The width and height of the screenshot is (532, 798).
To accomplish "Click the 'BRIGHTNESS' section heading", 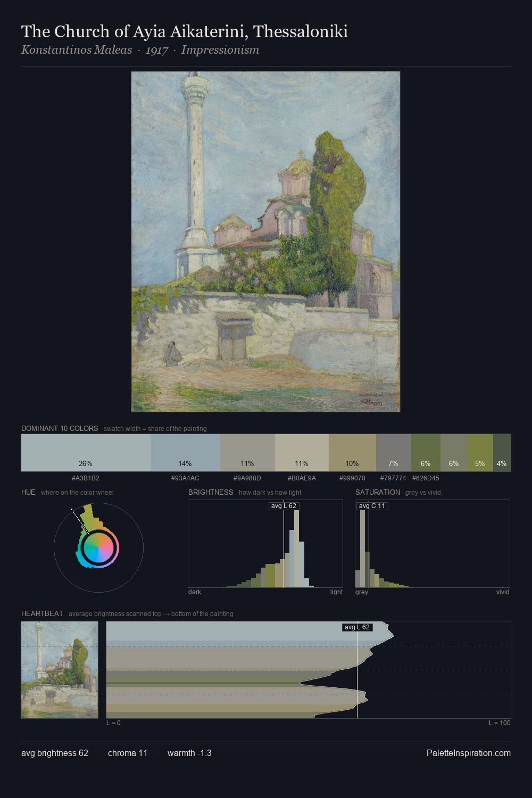I will coord(211,492).
